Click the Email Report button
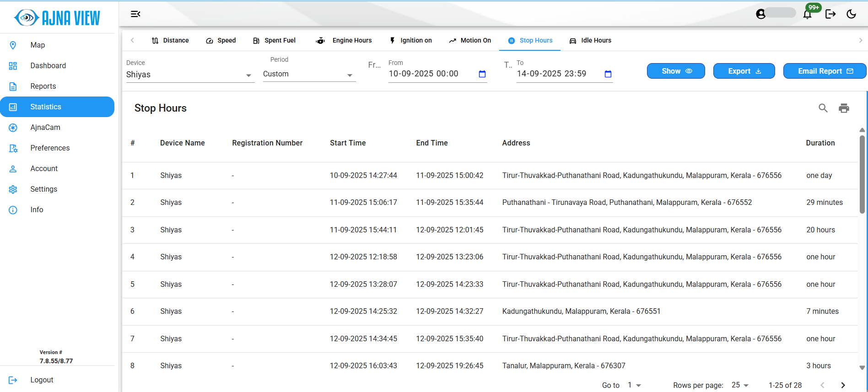Screen dimensions: 868x392 coord(825,71)
